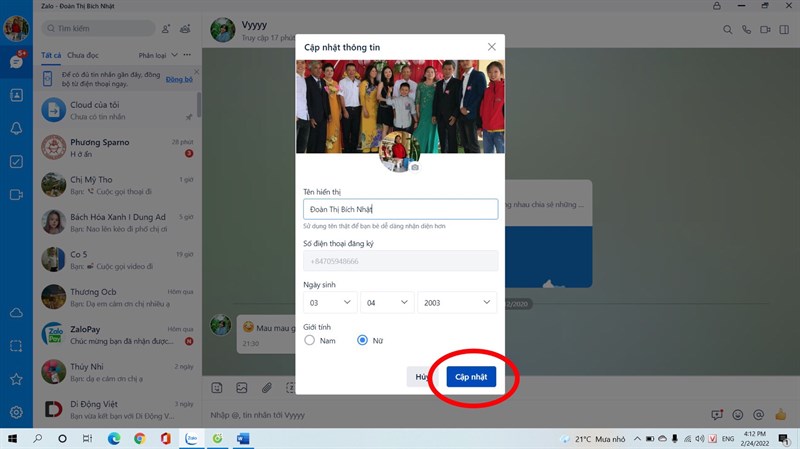The width and height of the screenshot is (800, 449).
Task: Open the Thương Ocb conversation
Action: (118, 297)
